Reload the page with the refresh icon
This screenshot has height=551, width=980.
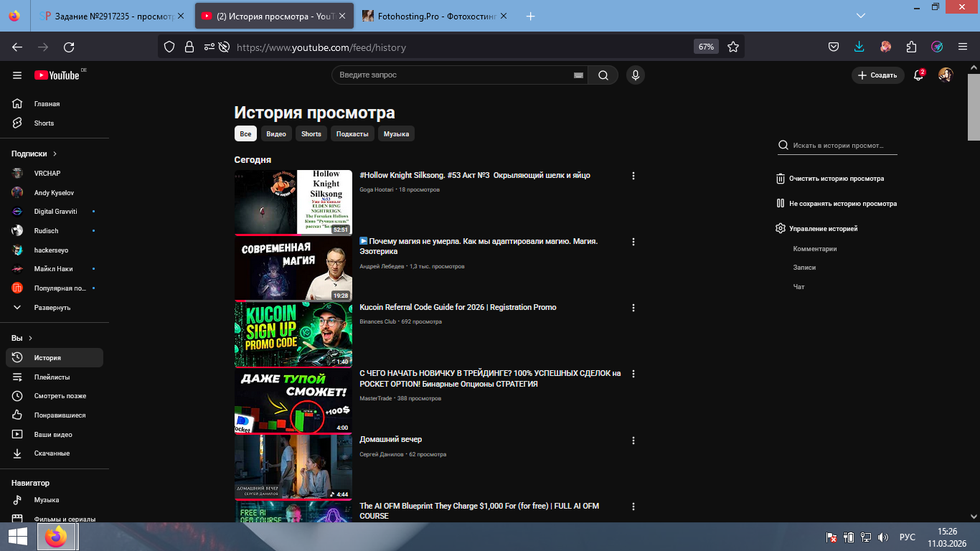[69, 47]
